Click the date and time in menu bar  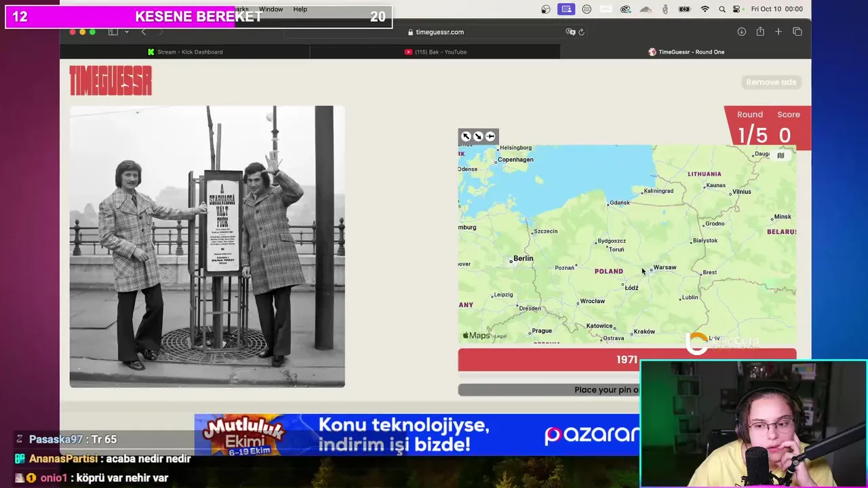(776, 9)
